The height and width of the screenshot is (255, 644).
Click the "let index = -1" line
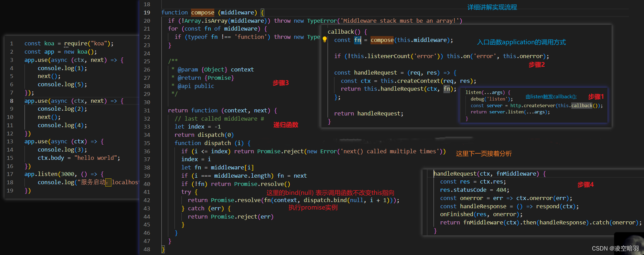[x=198, y=127]
